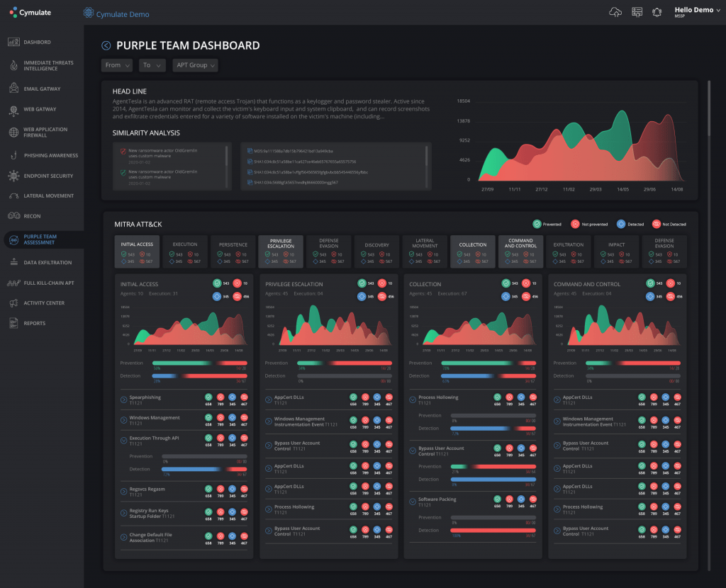Viewport: 726px width, 588px height.
Task: Select the Collection tactic tab
Action: tap(473, 251)
